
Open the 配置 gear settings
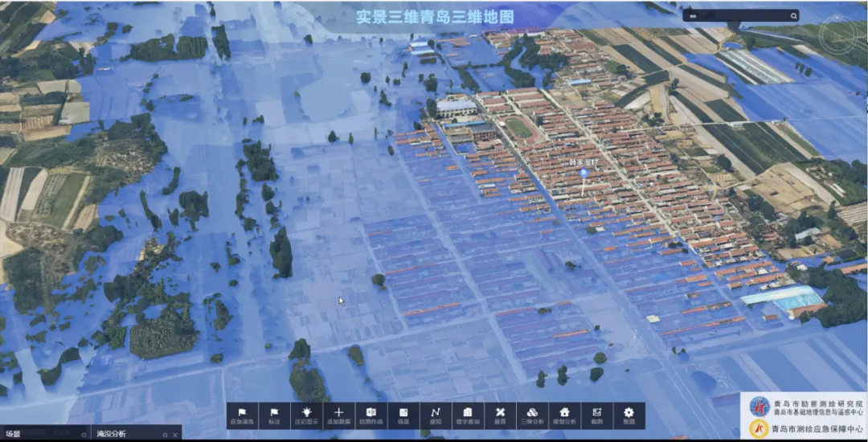(628, 416)
